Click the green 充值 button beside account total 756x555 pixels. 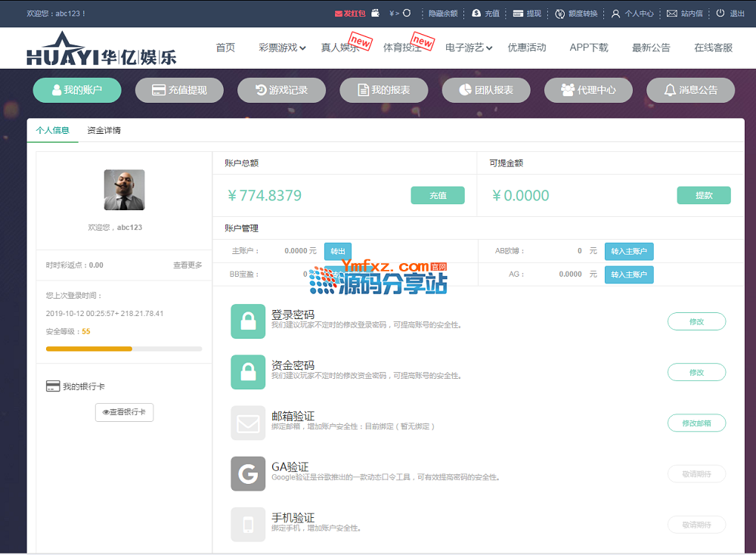point(438,195)
